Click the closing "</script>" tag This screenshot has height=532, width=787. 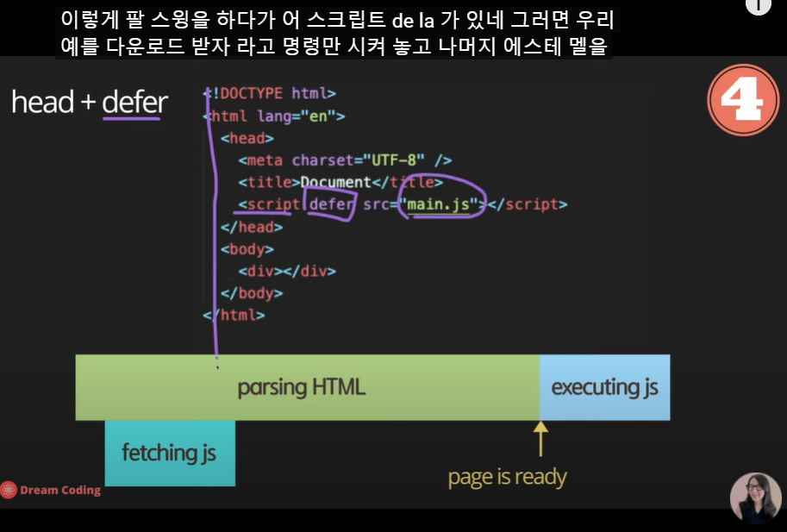[x=527, y=204]
